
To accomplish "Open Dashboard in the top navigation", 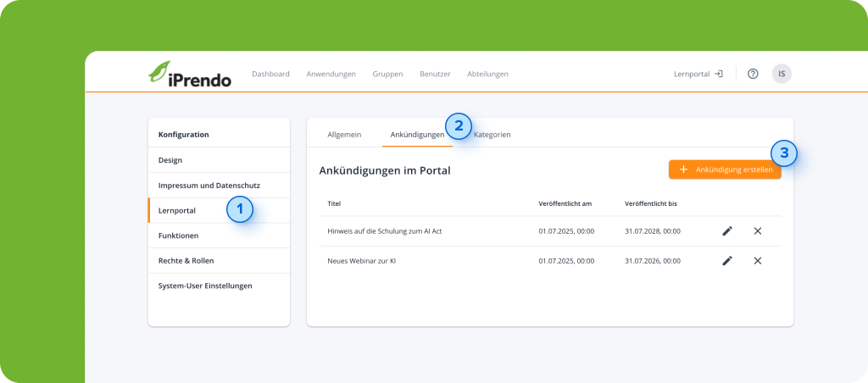I will point(270,74).
